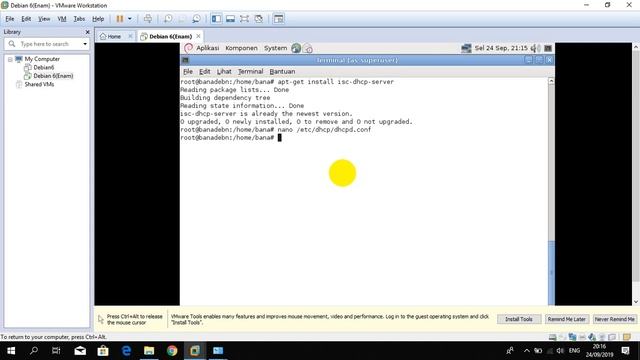Click Remind Me Later button
The image size is (640, 360).
(567, 319)
